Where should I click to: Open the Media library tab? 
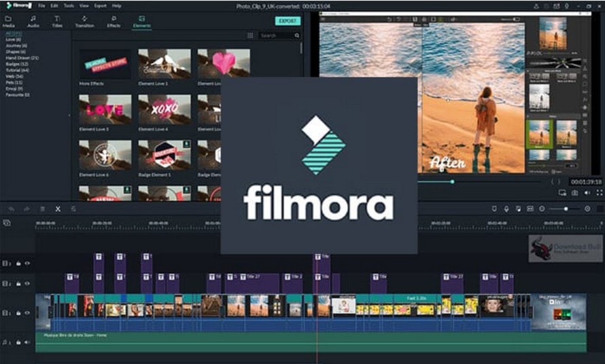coord(8,22)
